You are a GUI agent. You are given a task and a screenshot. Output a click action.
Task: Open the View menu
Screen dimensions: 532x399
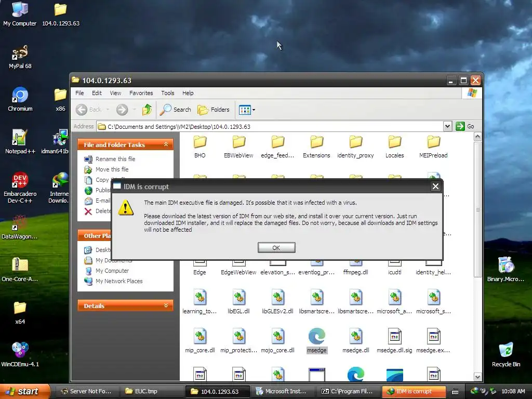(x=115, y=93)
